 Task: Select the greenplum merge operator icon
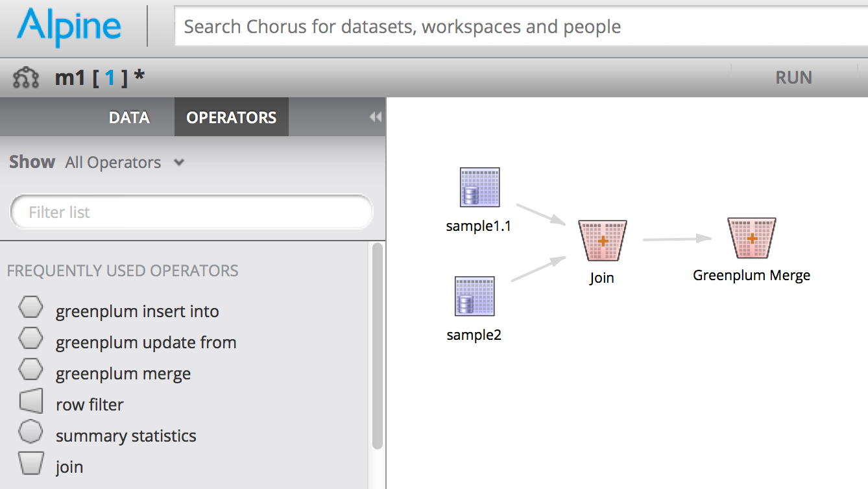tap(30, 369)
